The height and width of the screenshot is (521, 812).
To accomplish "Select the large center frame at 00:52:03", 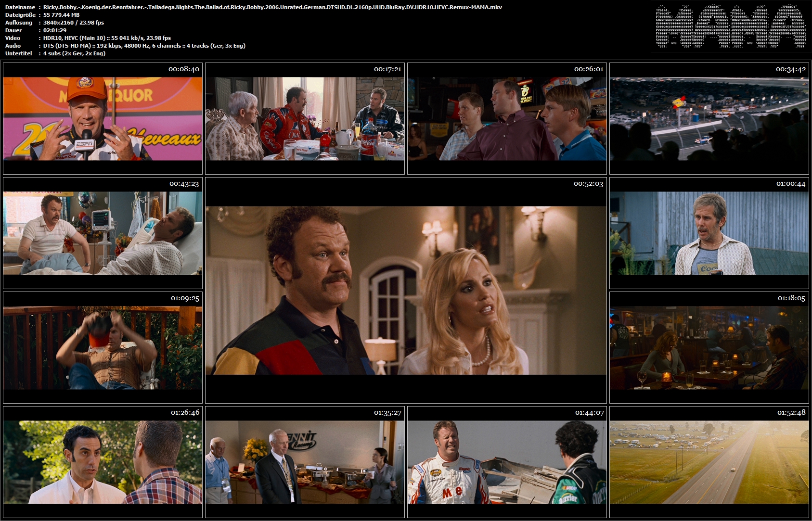I will [406, 290].
